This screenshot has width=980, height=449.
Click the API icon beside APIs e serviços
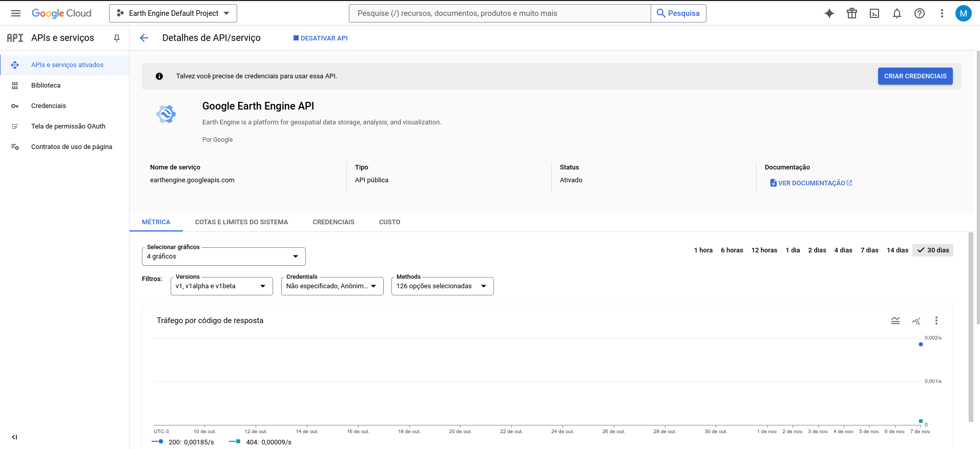tap(15, 38)
